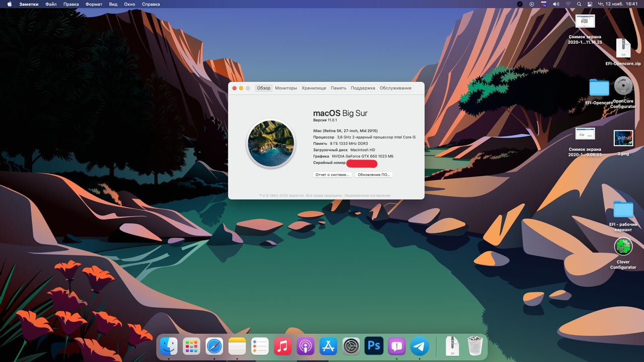The width and height of the screenshot is (644, 362).
Task: Open the Russian input source menu
Action: [x=544, y=4]
